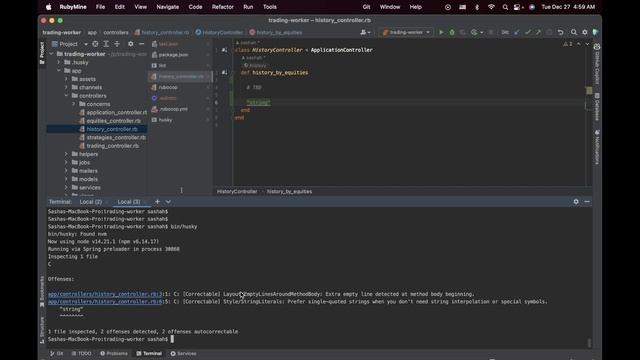Open the Git tool window tab

[x=57, y=353]
